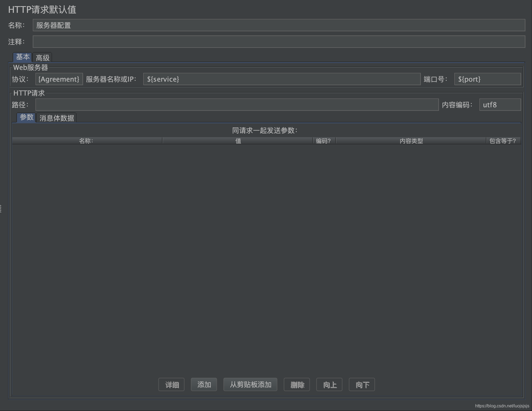Screen dimensions: 532x411
Task: Click the 协议 protocol field
Action: 59,79
